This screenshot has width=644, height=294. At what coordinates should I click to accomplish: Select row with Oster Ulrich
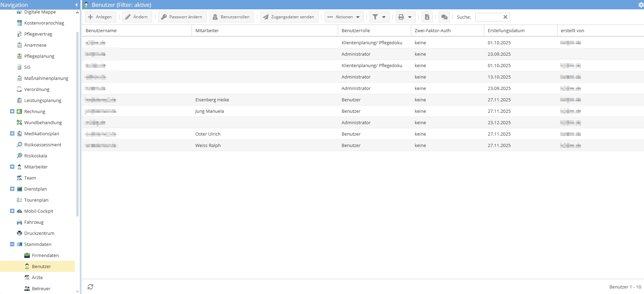tap(363, 134)
